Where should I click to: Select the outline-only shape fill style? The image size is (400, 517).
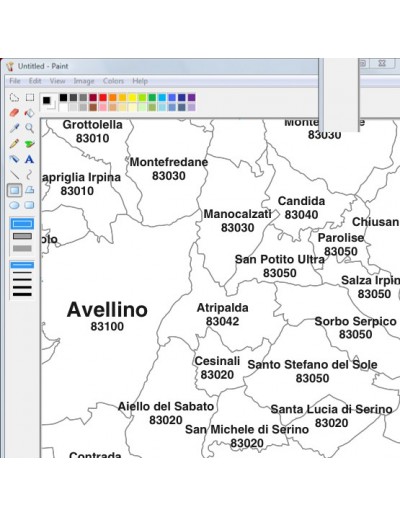(22, 224)
